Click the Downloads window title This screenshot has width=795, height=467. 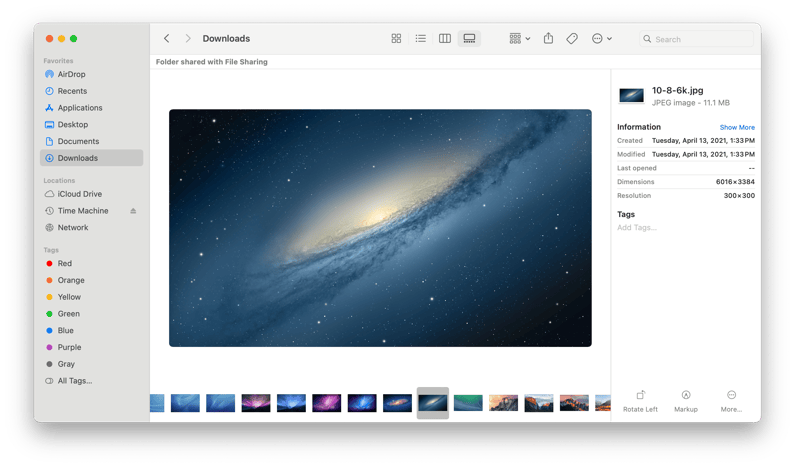pyautogui.click(x=226, y=39)
